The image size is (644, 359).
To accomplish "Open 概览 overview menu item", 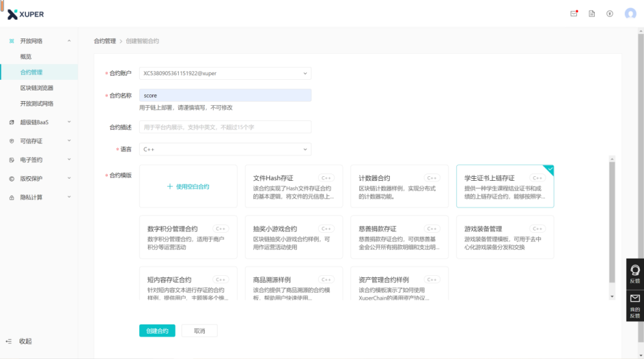I will tap(26, 57).
